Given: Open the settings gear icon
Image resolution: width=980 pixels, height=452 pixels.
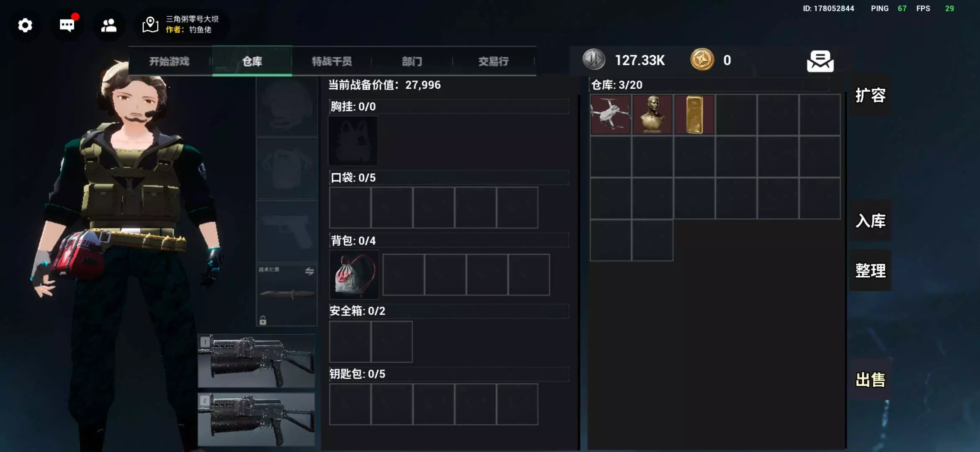Looking at the screenshot, I should [25, 26].
